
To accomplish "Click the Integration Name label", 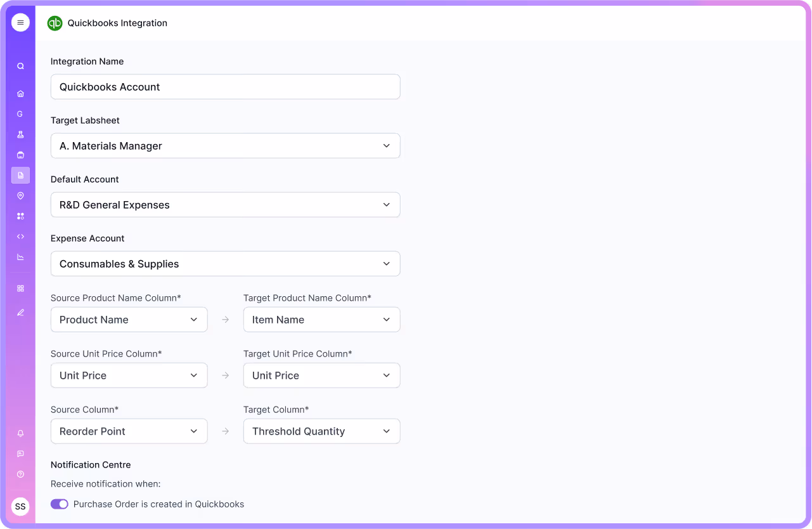I will click(87, 62).
